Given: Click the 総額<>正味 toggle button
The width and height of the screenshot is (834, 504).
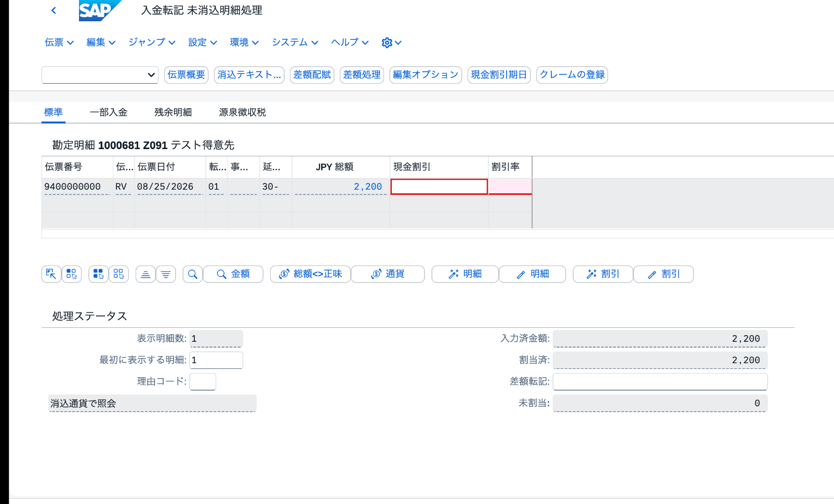Looking at the screenshot, I should 311,274.
